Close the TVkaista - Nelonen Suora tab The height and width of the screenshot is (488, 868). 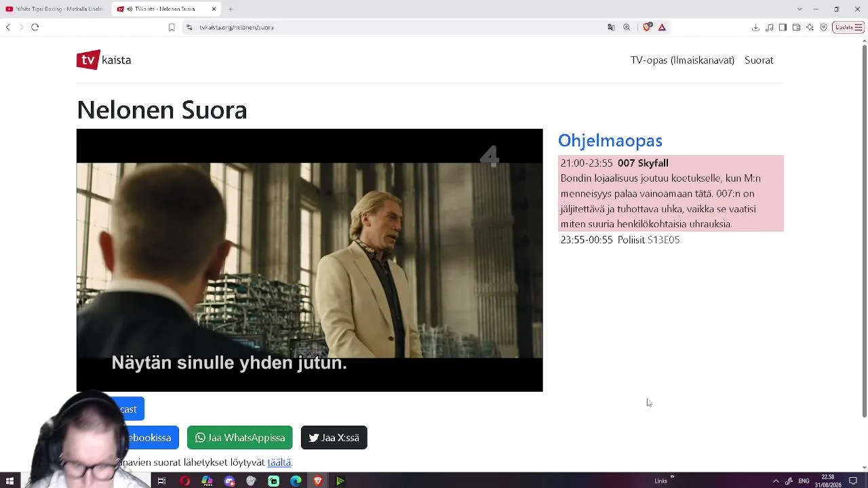click(214, 9)
